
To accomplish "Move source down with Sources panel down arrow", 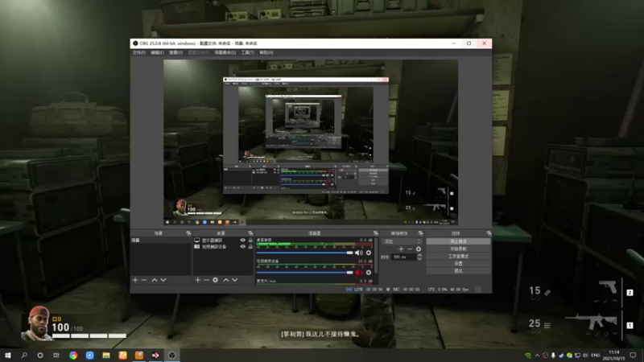I will [235, 280].
